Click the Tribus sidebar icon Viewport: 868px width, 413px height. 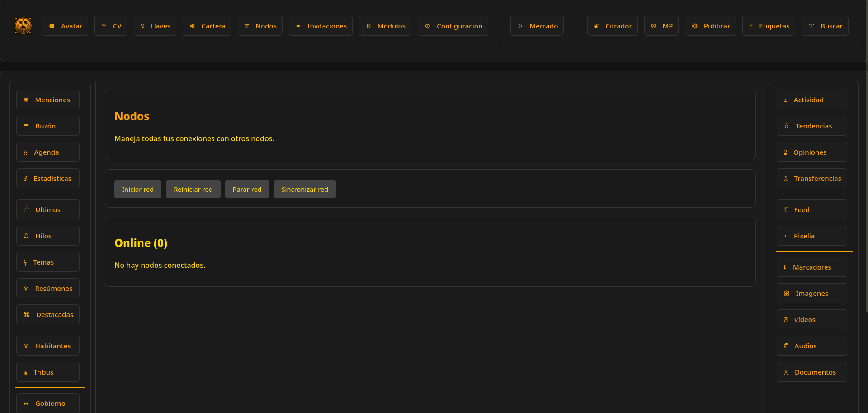(25, 372)
